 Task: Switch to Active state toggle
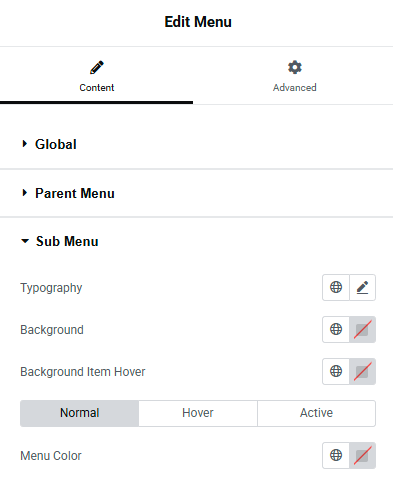[316, 413]
